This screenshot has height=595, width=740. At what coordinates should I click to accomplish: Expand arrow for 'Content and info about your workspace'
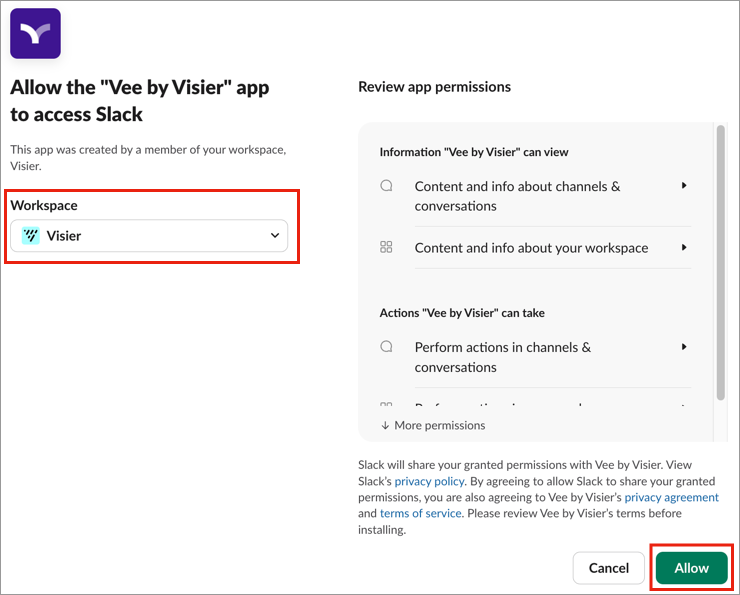[x=684, y=247]
